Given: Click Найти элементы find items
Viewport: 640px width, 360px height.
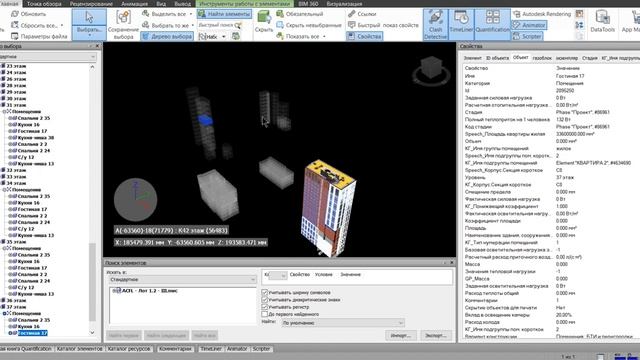Looking at the screenshot, I should pos(224,14).
